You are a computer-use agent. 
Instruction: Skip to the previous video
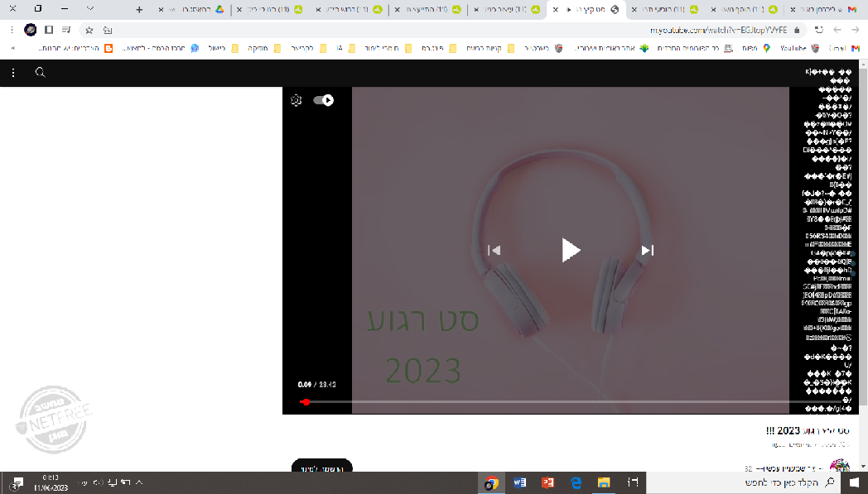[x=494, y=250]
